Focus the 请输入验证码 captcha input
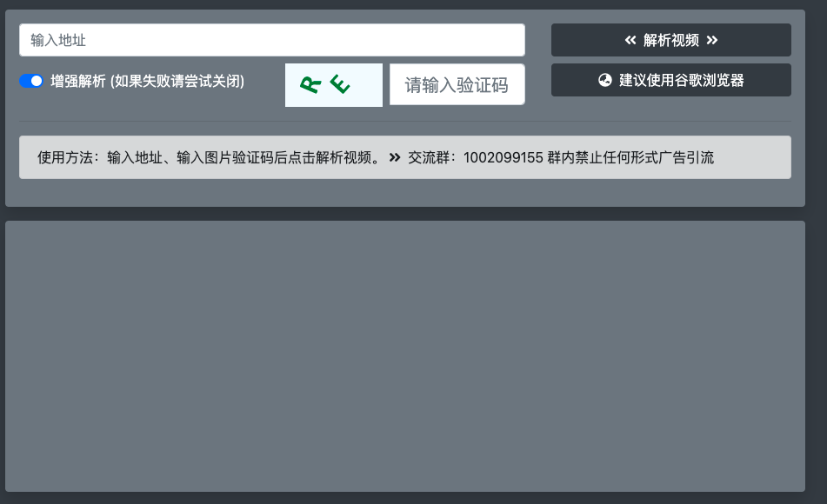The width and height of the screenshot is (827, 504). [x=457, y=85]
